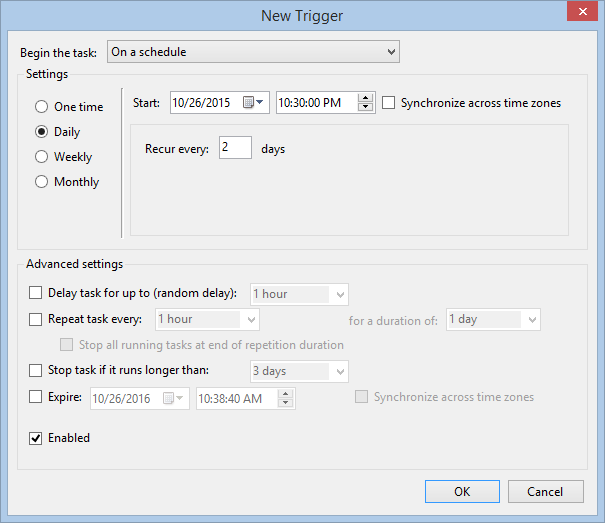This screenshot has height=523, width=605.
Task: Click the Recur every days field
Action: 235,148
